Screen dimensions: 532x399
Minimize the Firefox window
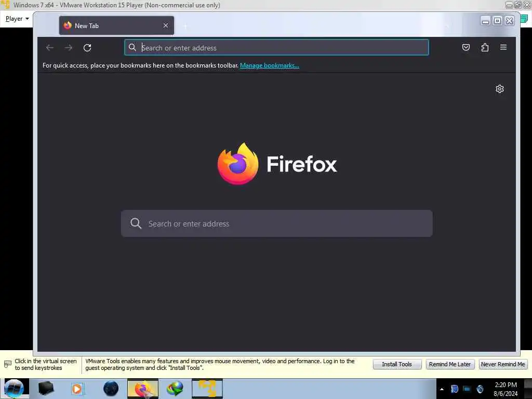486,21
